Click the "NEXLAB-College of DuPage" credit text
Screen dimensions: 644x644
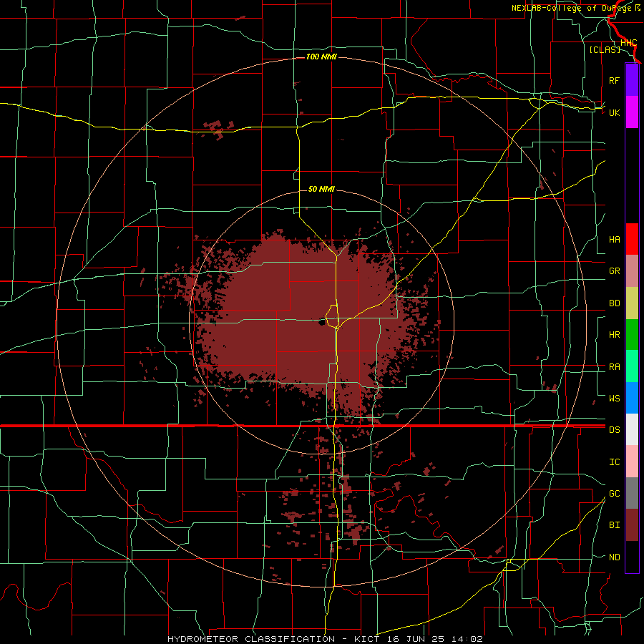coord(572,8)
